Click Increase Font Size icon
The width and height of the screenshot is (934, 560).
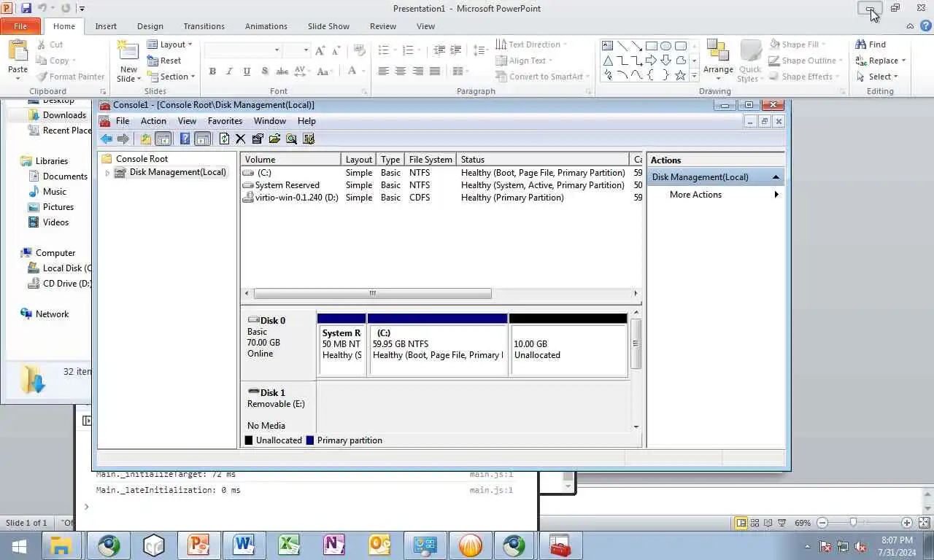pyautogui.click(x=320, y=50)
